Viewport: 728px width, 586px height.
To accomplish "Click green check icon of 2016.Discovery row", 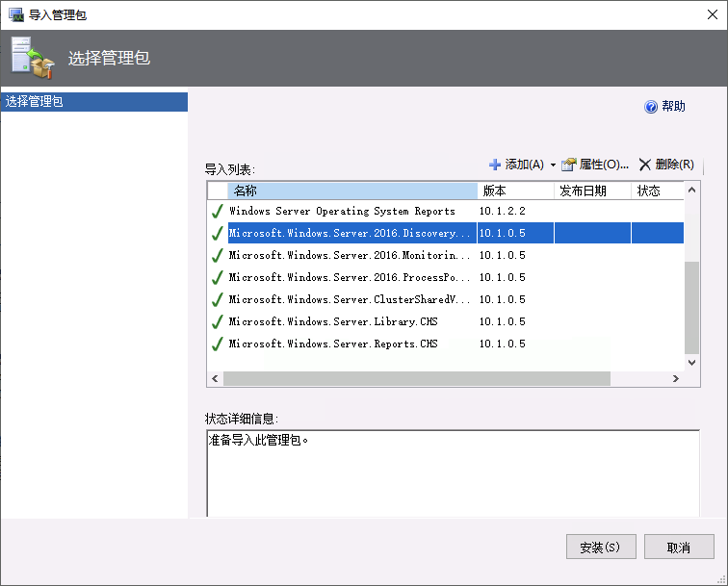I will tap(218, 233).
